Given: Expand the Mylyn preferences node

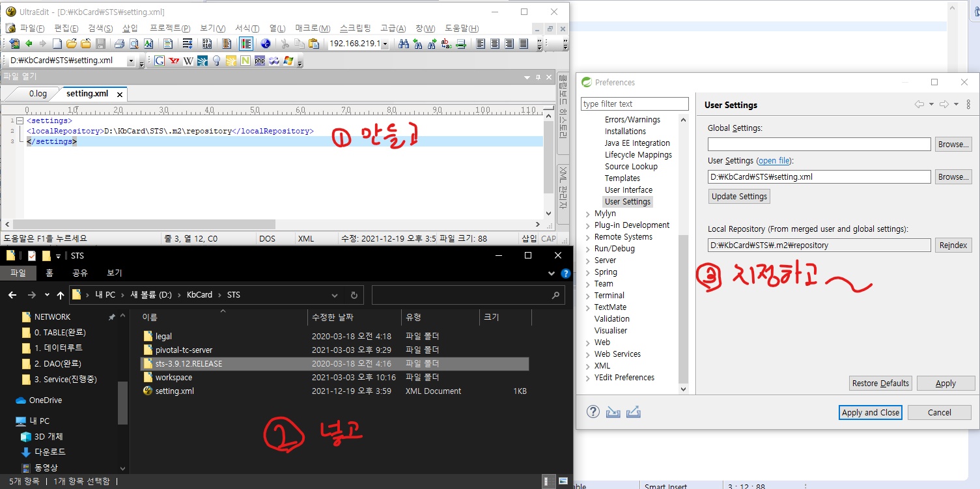Looking at the screenshot, I should tap(588, 214).
